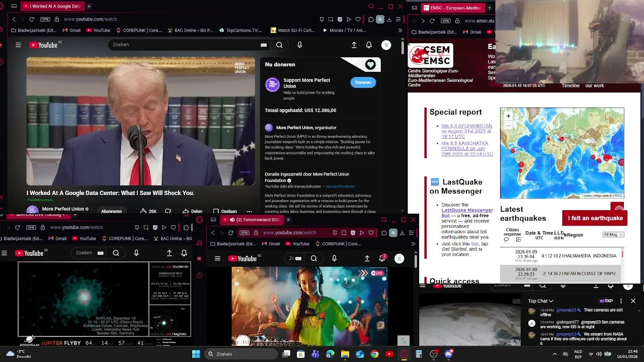
Task: Open Gmail bookmark in top-left browser
Action: (71, 30)
